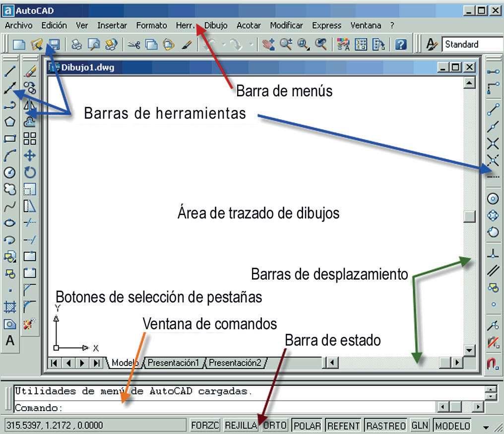The height and width of the screenshot is (434, 504).
Task: Switch to the Presentación2 tab
Action: [235, 363]
